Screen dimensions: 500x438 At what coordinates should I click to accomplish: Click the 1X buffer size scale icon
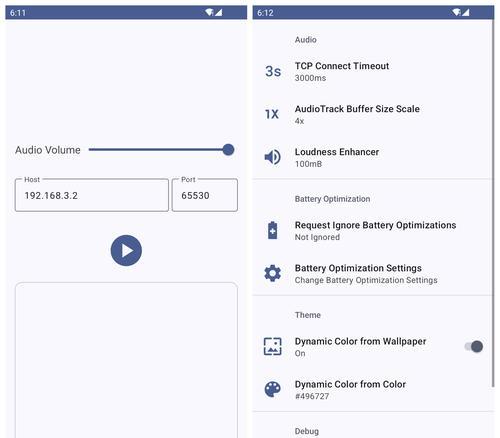272,114
